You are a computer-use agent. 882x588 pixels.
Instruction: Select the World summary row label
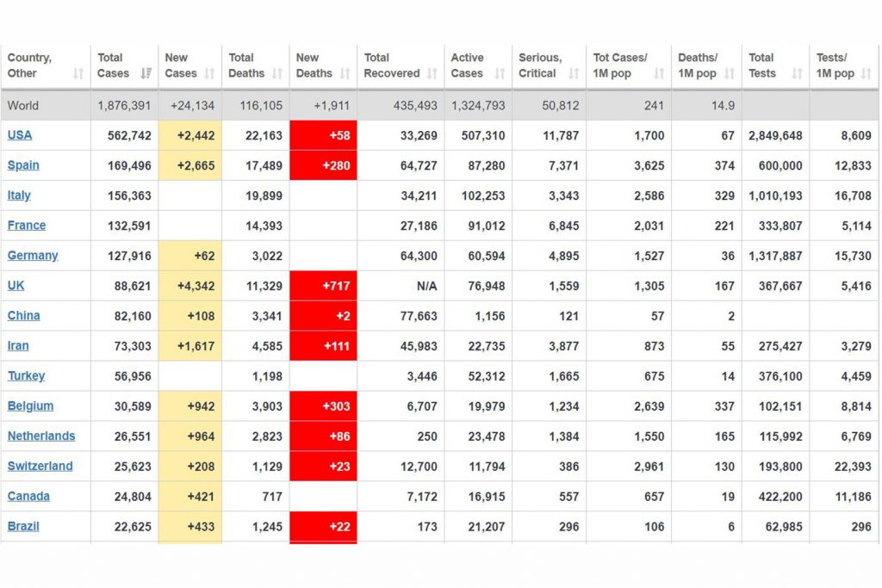click(23, 105)
